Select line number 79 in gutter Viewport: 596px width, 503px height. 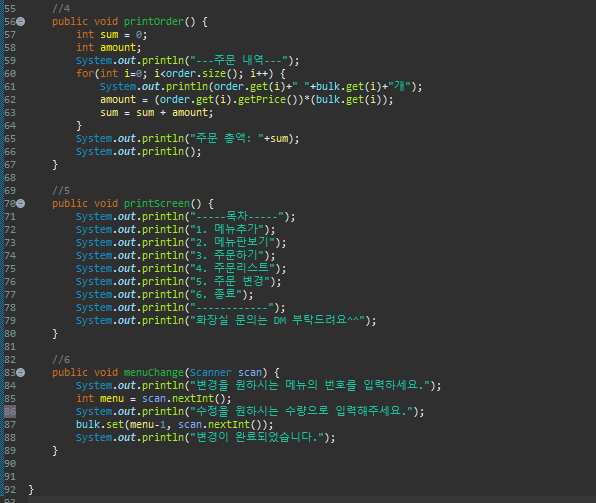10,321
